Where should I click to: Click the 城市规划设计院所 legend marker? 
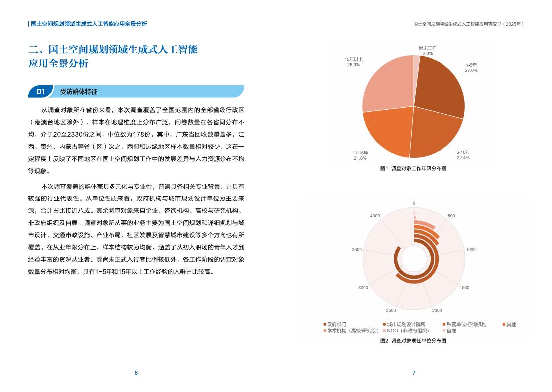pos(383,324)
